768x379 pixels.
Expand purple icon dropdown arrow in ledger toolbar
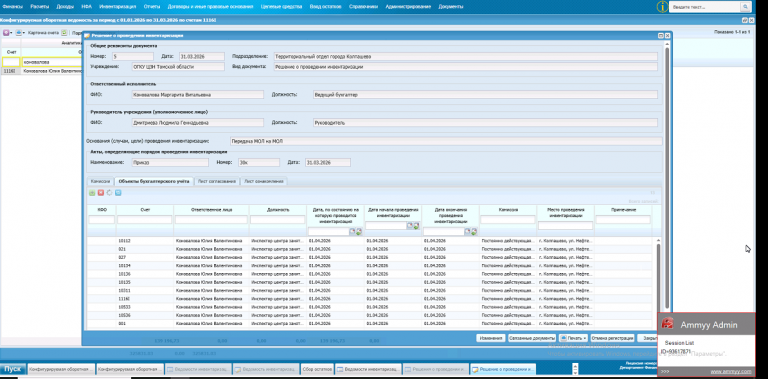point(11,33)
